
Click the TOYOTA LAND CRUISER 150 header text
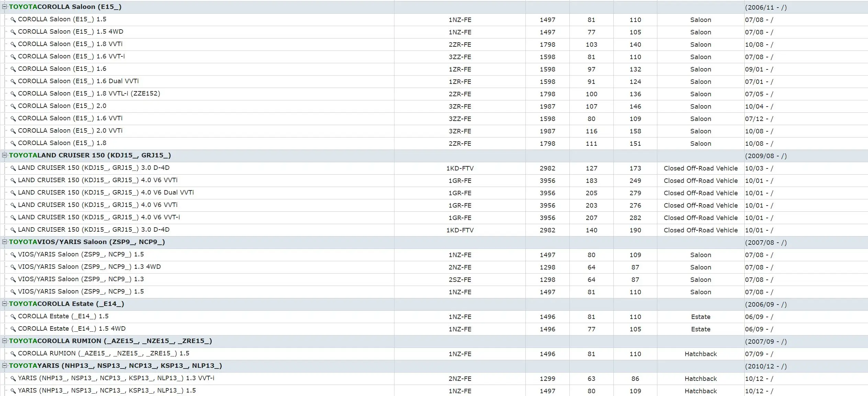(90, 155)
